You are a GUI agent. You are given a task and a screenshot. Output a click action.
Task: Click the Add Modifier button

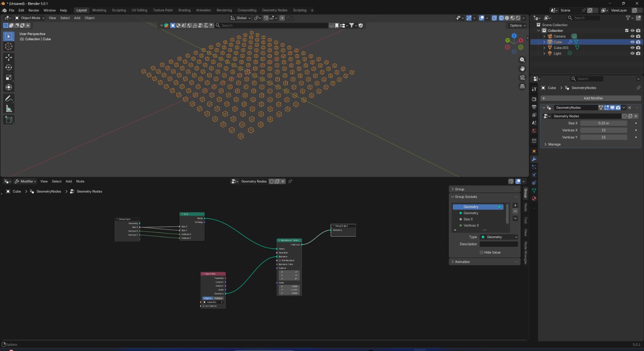593,98
